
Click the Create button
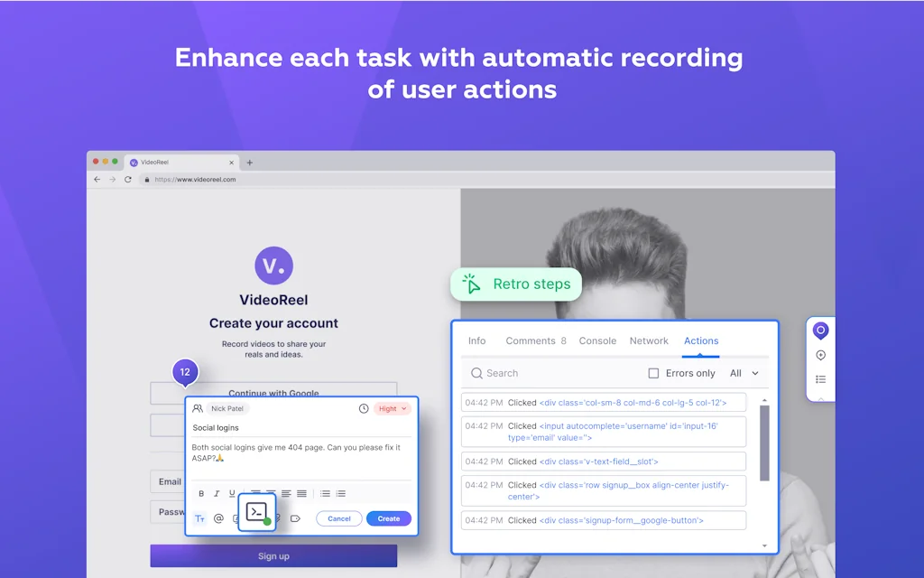[x=389, y=518]
